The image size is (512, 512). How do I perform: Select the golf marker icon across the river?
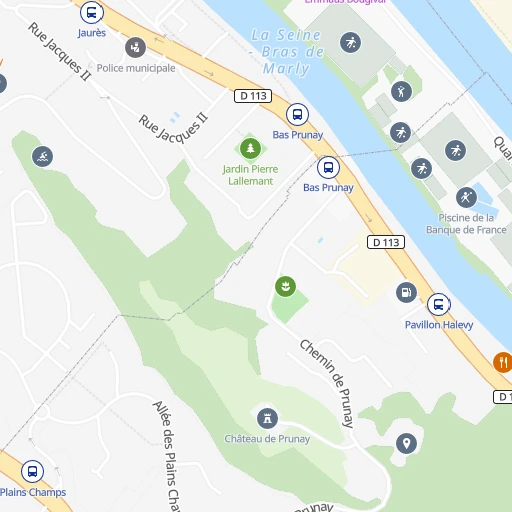(x=401, y=91)
